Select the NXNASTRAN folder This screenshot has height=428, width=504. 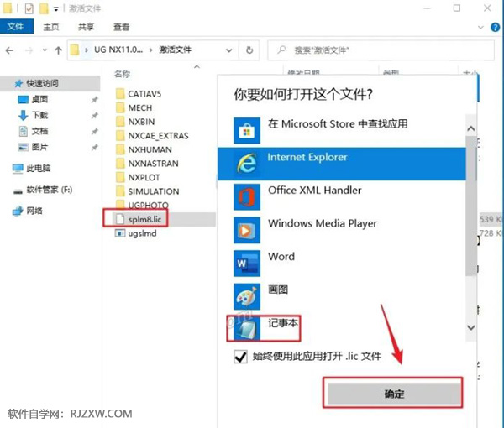point(153,164)
